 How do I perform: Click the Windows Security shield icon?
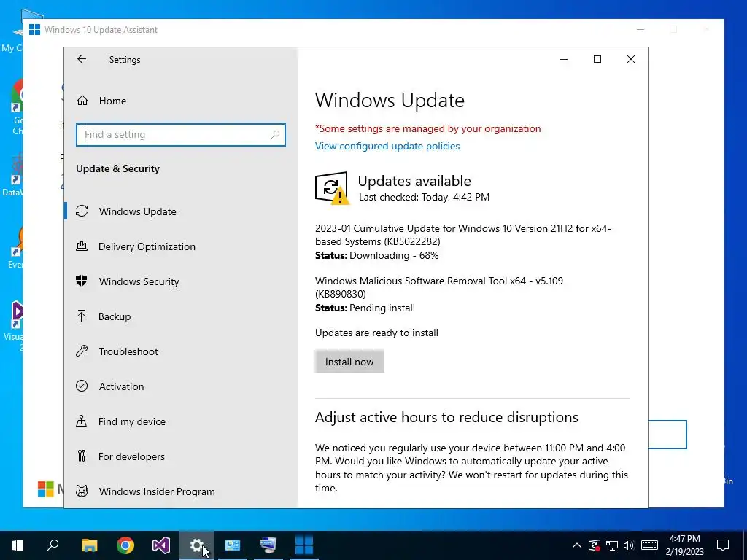point(82,281)
